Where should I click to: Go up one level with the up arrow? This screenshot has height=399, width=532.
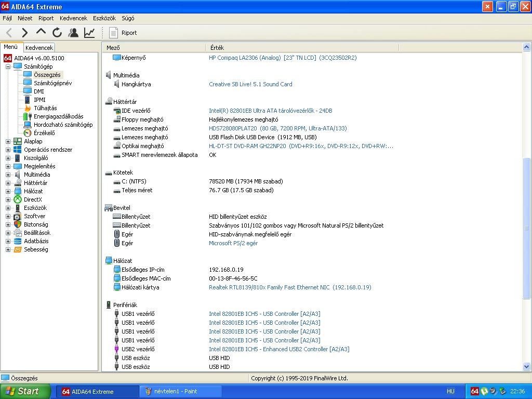[41, 32]
